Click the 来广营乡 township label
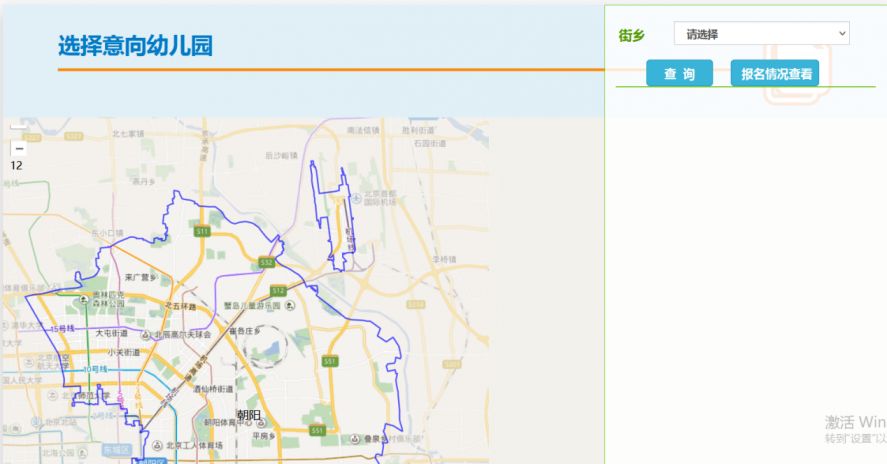The width and height of the screenshot is (887, 464). tap(140, 277)
